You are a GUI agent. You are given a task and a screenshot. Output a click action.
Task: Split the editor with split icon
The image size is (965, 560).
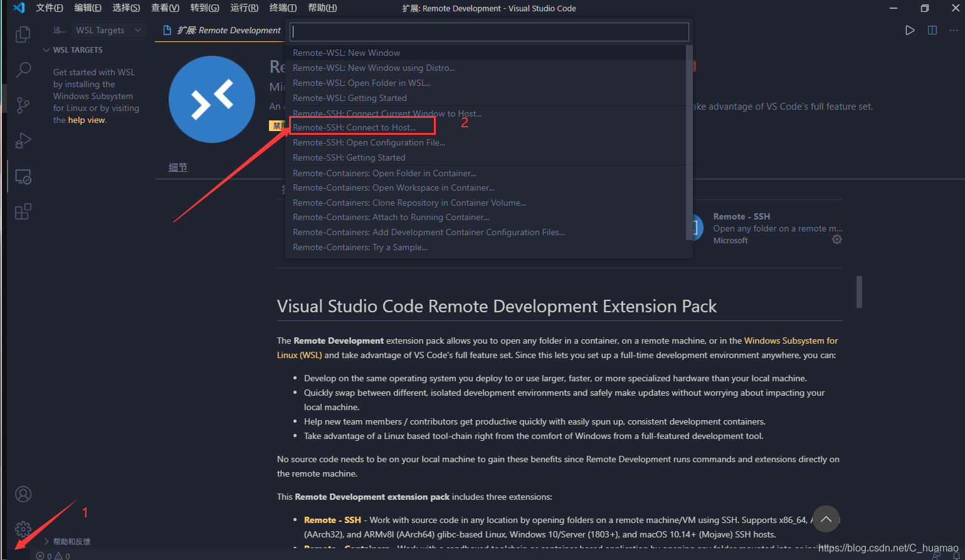[932, 30]
